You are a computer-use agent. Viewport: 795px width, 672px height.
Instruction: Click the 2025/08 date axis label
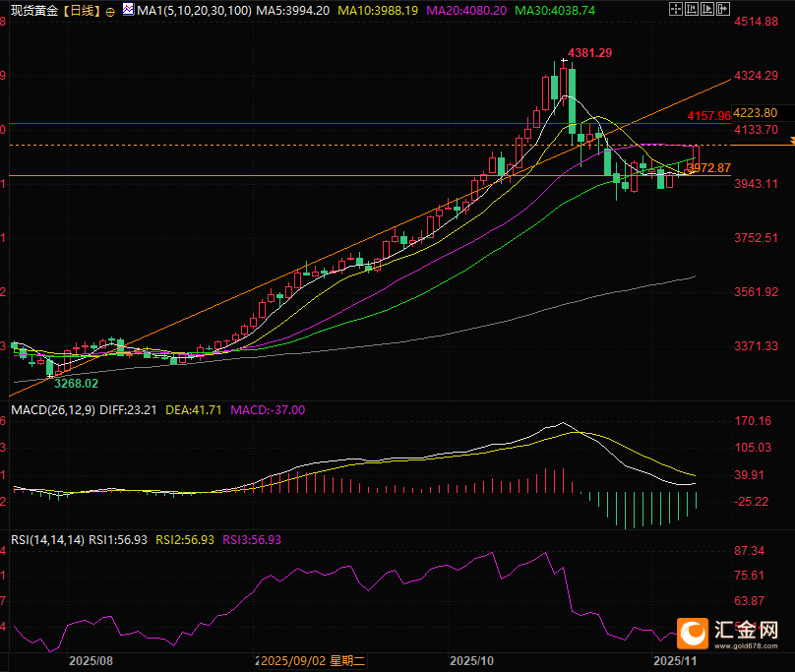[x=91, y=661]
